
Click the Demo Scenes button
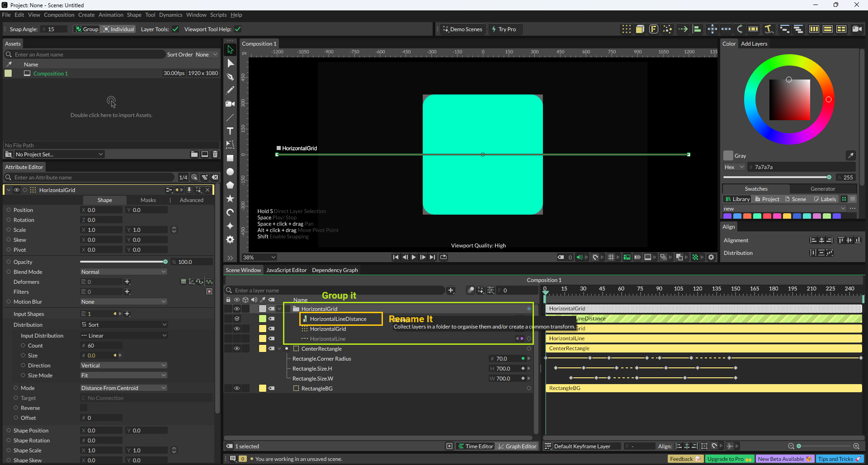[462, 29]
